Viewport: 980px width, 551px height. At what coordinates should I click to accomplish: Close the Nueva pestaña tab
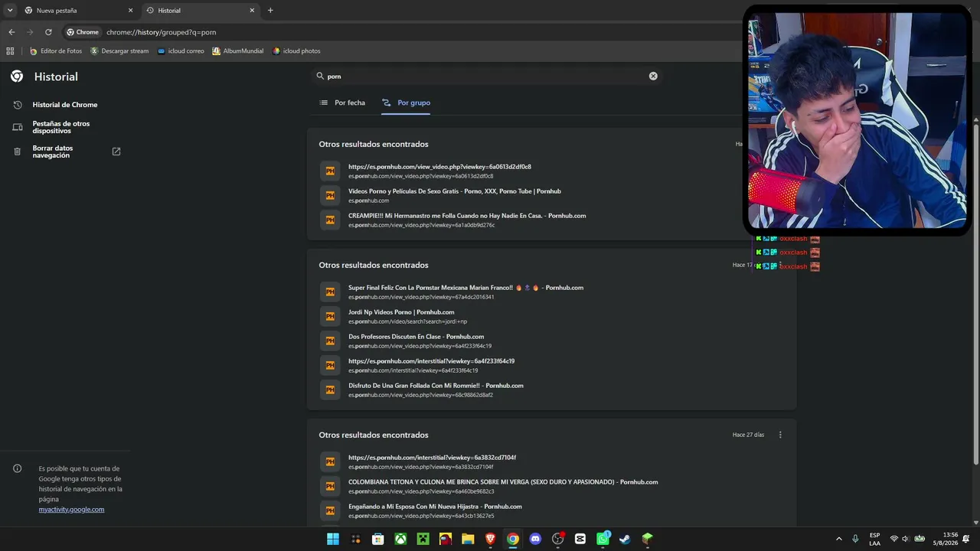coord(130,11)
